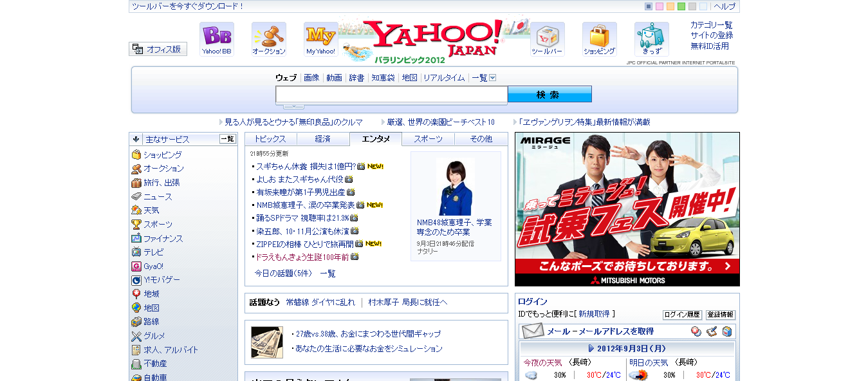Open the ツールバー cube icon
868x381 pixels.
pos(548,39)
